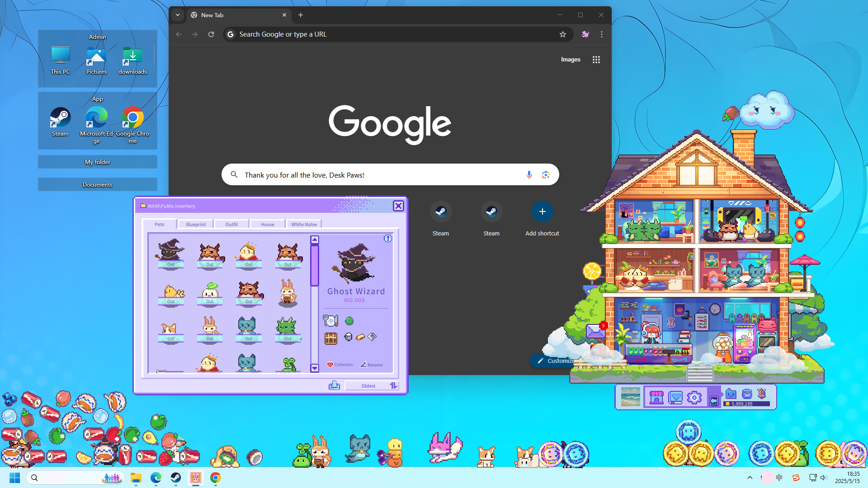Open the backpack icon beside the coin counter
The width and height of the screenshot is (868, 488).
tap(746, 394)
